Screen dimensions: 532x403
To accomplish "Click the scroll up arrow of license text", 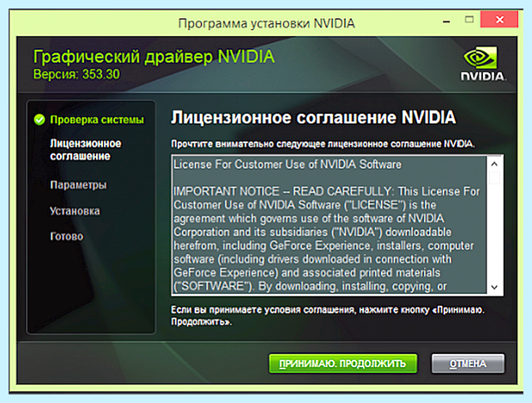I will (x=494, y=164).
